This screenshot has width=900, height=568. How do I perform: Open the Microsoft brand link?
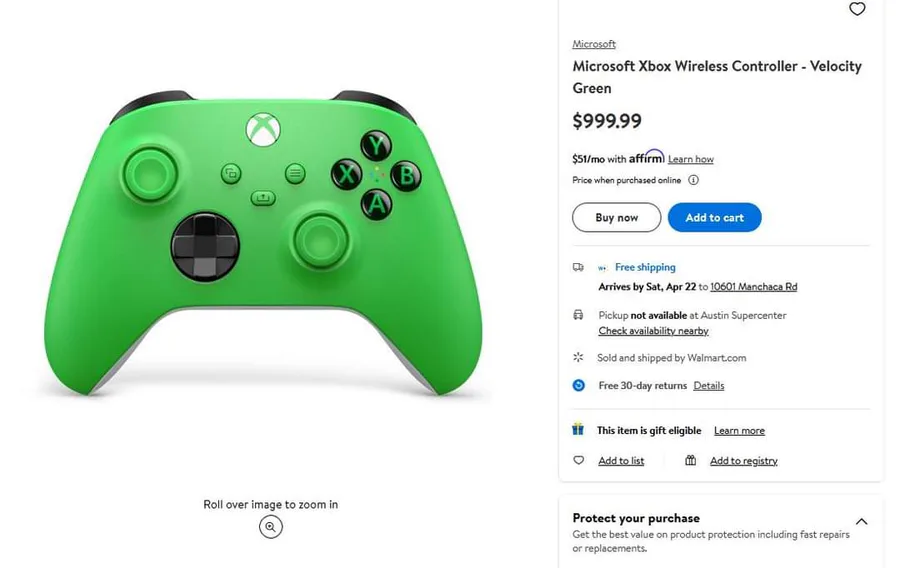594,44
